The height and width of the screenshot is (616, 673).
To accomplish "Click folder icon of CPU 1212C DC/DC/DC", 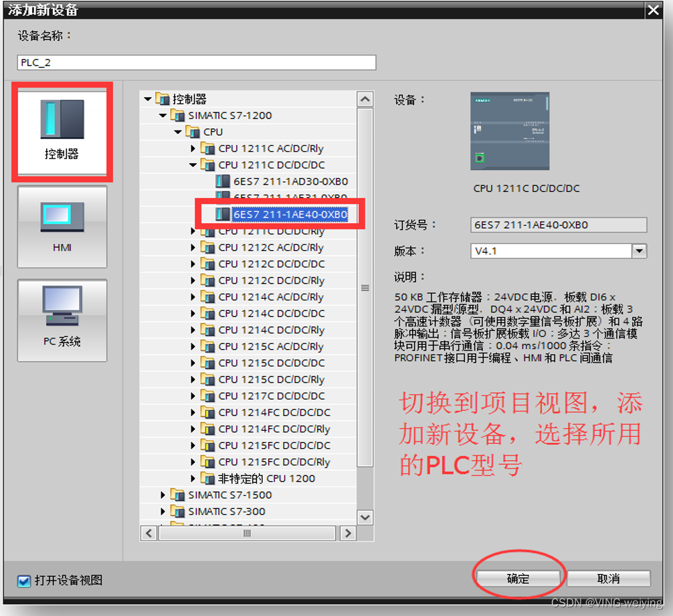I will (208, 264).
